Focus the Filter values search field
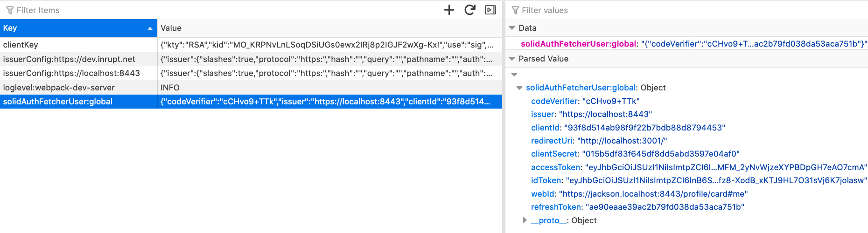This screenshot has height=233, width=868. coord(691,10)
